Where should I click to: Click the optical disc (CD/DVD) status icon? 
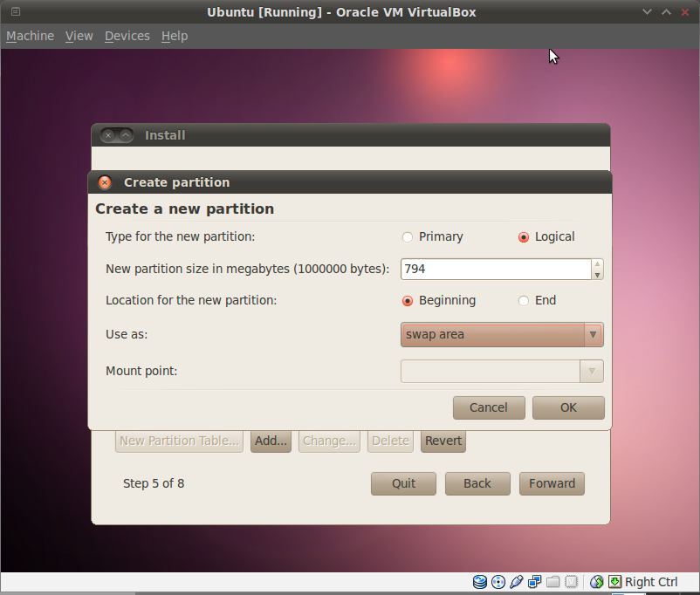tap(498, 582)
